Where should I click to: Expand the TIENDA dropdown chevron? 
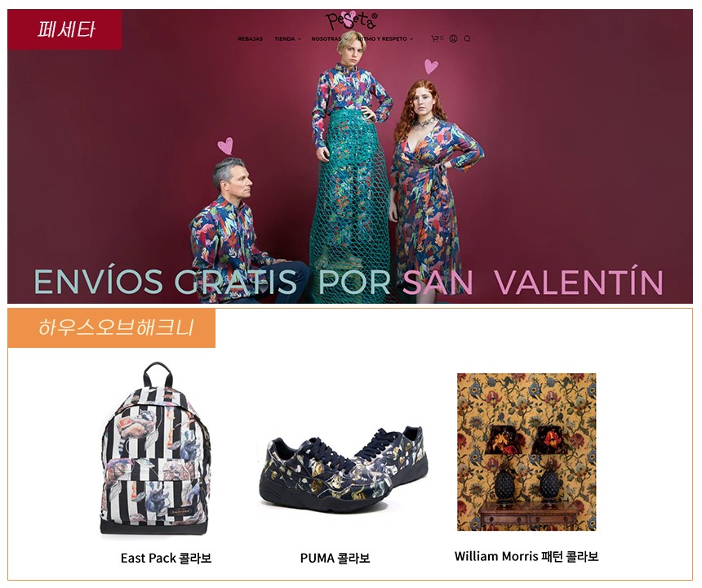click(300, 39)
